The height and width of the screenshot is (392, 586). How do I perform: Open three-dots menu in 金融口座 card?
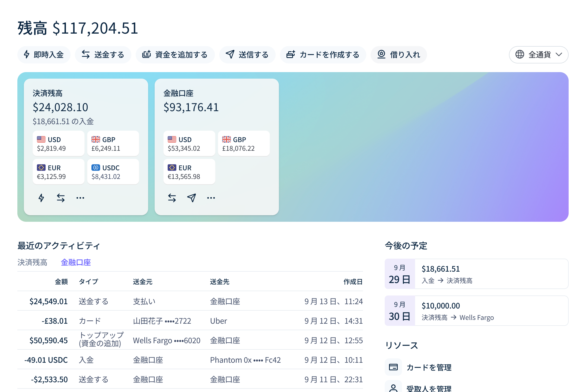[x=211, y=198]
